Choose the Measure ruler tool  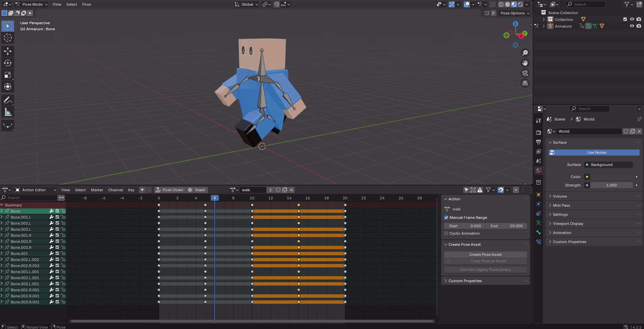(x=8, y=112)
